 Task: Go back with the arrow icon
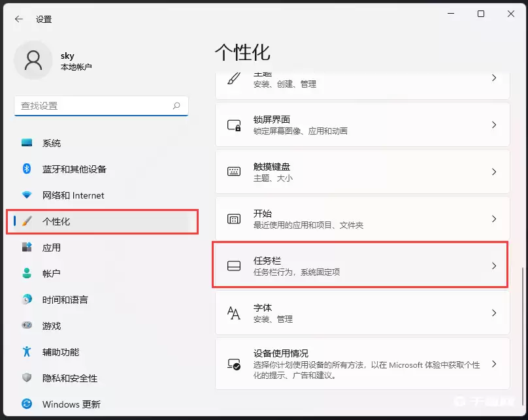18,19
